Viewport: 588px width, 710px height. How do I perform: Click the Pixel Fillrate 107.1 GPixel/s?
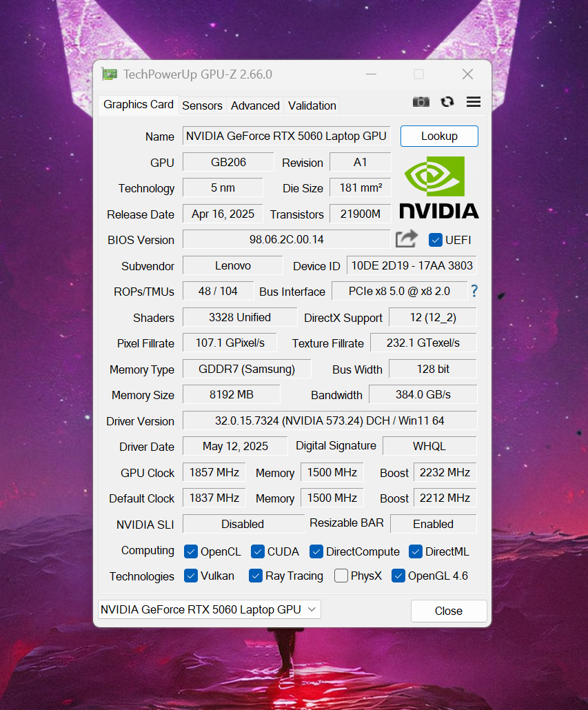230,343
